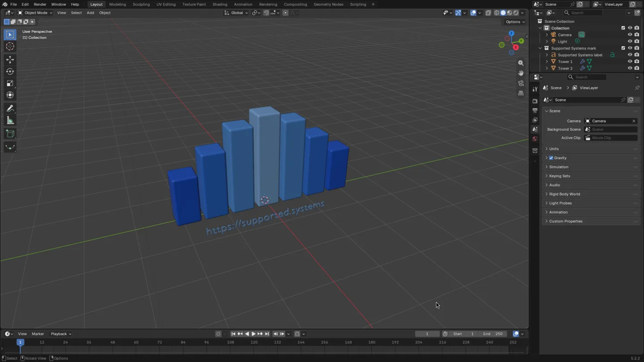Switch to the Geometry Nodes workspace tab
The width and height of the screenshot is (644, 362).
[x=328, y=4]
